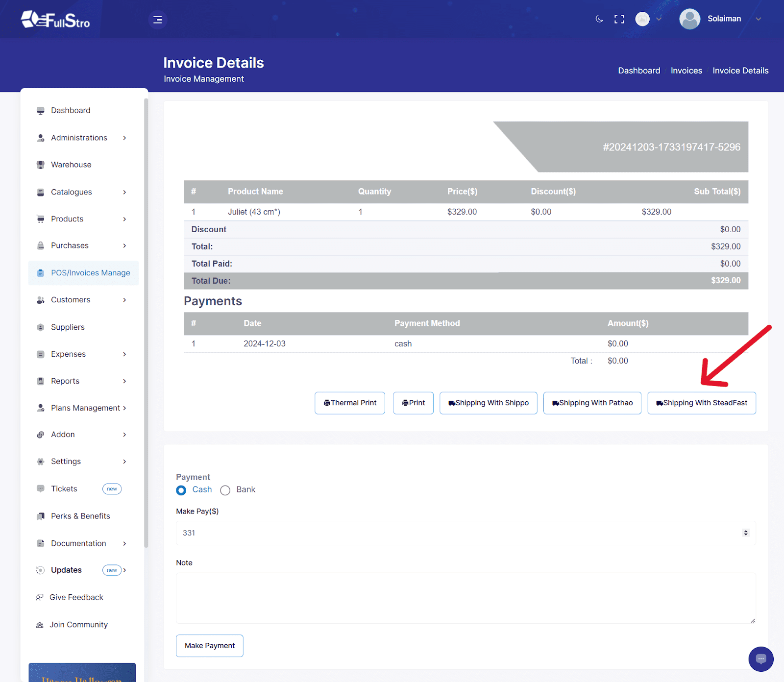784x682 pixels.
Task: Click the Give Feedback icon
Action: point(40,597)
